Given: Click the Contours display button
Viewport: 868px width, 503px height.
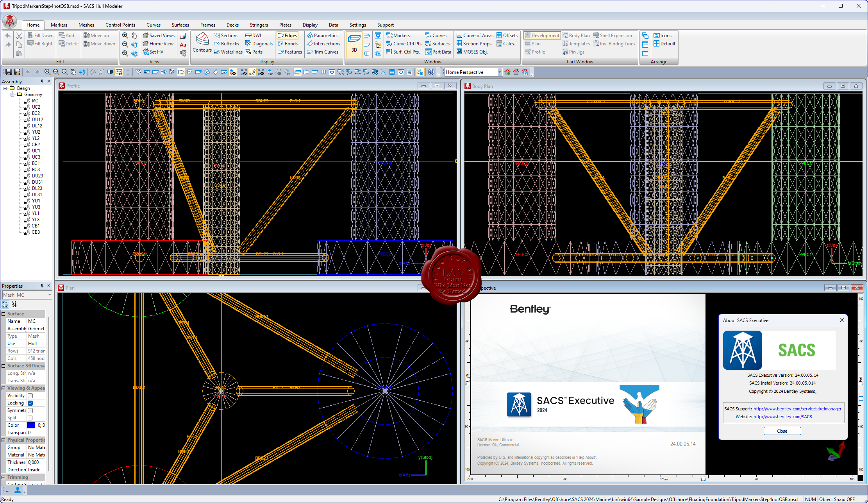Looking at the screenshot, I should click(202, 43).
